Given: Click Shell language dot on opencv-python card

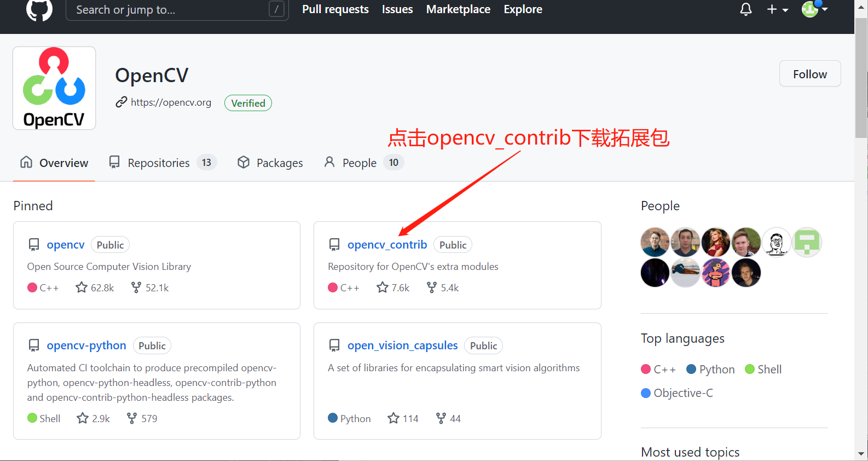Looking at the screenshot, I should [32, 418].
